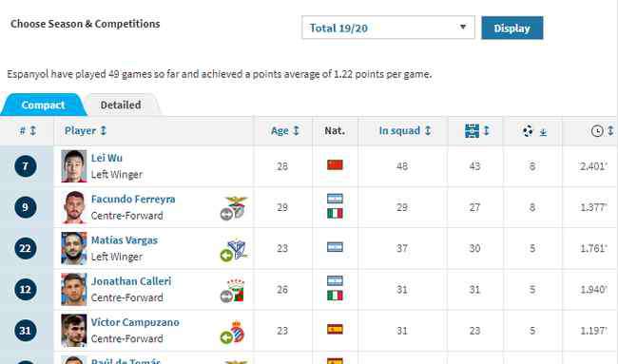The image size is (618, 364).
Task: Open the Total 19/20 season dropdown
Action: [x=388, y=28]
